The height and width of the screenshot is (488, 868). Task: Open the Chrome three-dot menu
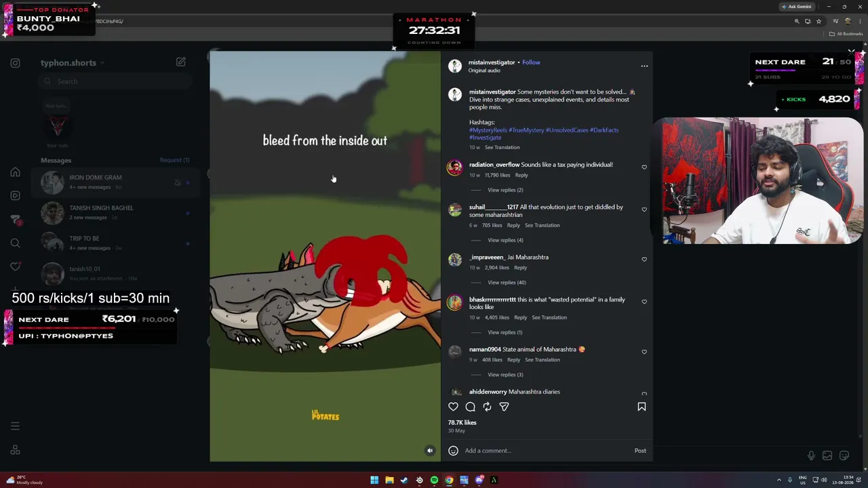click(859, 21)
